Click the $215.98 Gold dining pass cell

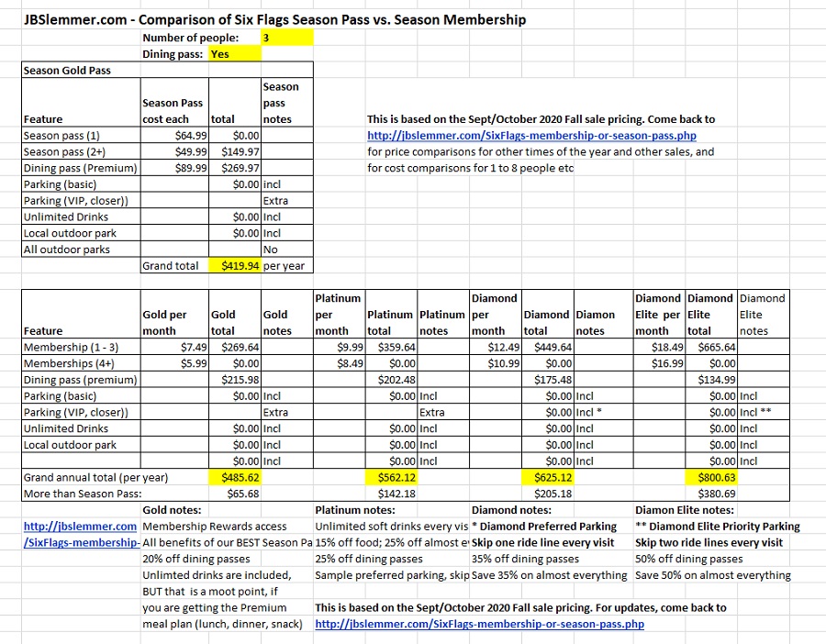coord(235,380)
